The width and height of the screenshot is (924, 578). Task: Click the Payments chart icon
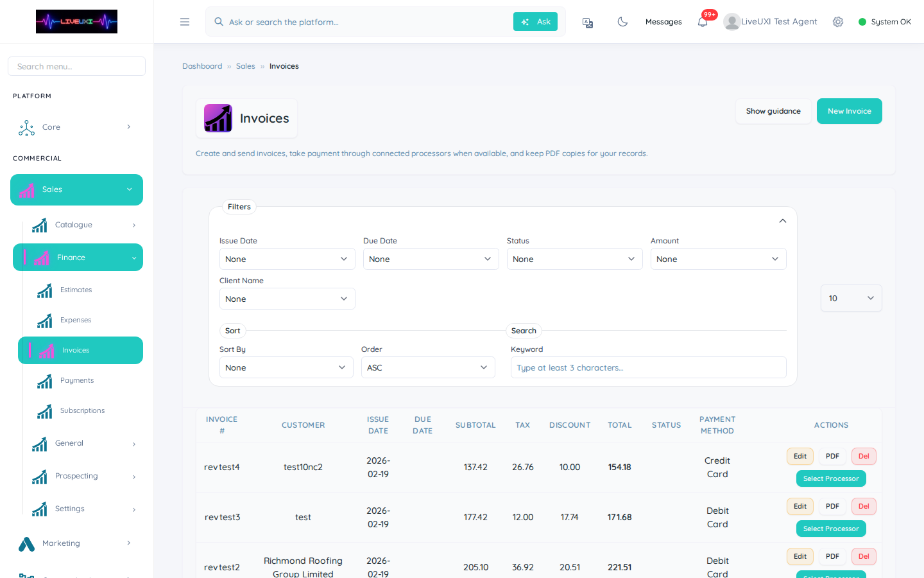[x=44, y=381]
